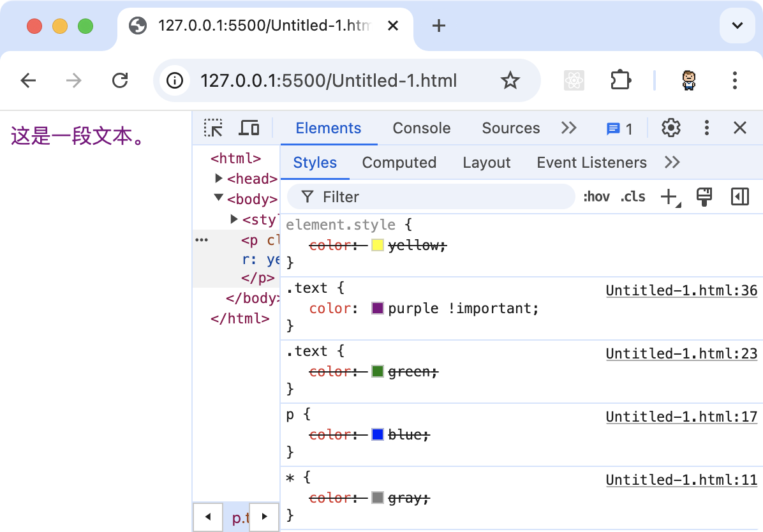Screen dimensions: 763x532
Task: Activate the inspect element picker tool
Action: [x=213, y=128]
